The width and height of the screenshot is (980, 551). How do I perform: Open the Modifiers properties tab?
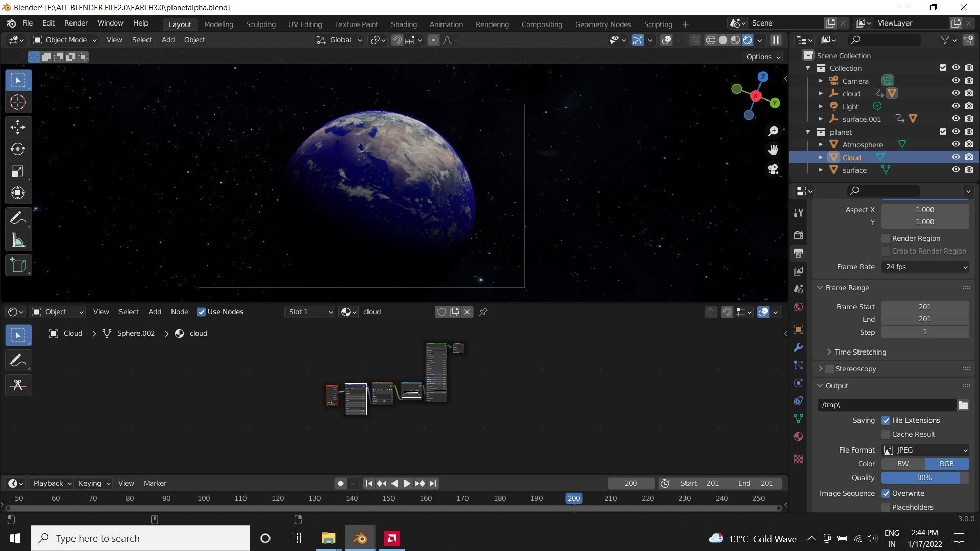tap(799, 347)
